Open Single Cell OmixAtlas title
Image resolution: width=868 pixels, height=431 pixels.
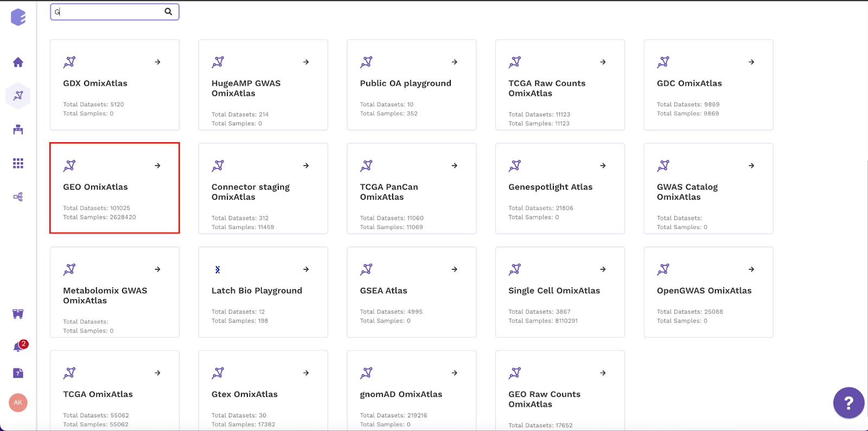[554, 290]
